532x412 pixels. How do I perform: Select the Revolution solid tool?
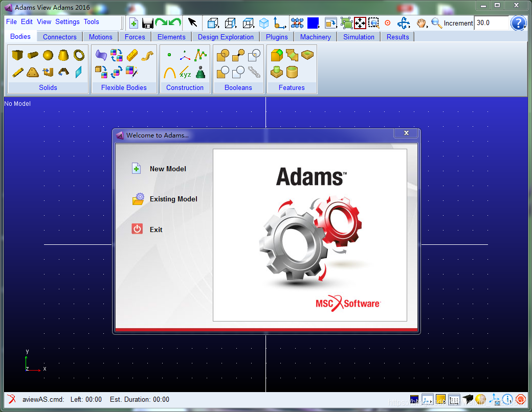(x=63, y=72)
